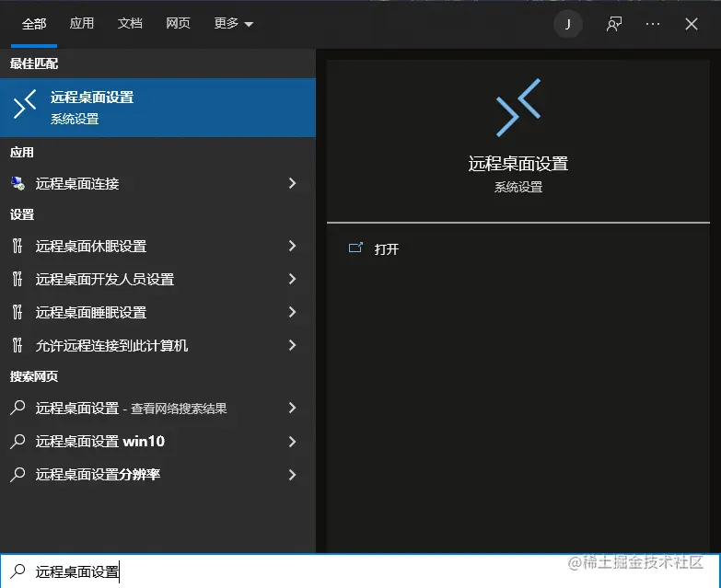Expand the 允许远程连接到此计算机 chevron
Image resolution: width=721 pixels, height=588 pixels.
(x=293, y=345)
